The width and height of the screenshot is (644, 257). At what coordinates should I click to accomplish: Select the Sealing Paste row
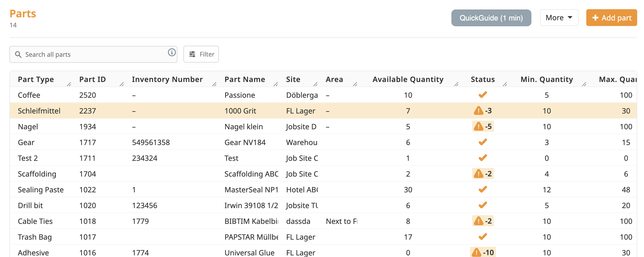point(41,189)
